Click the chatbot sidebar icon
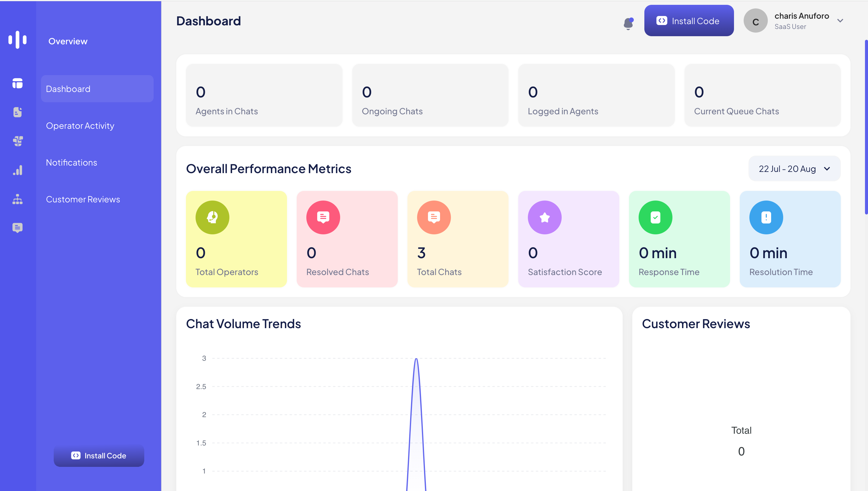The height and width of the screenshot is (491, 868). 18,141
